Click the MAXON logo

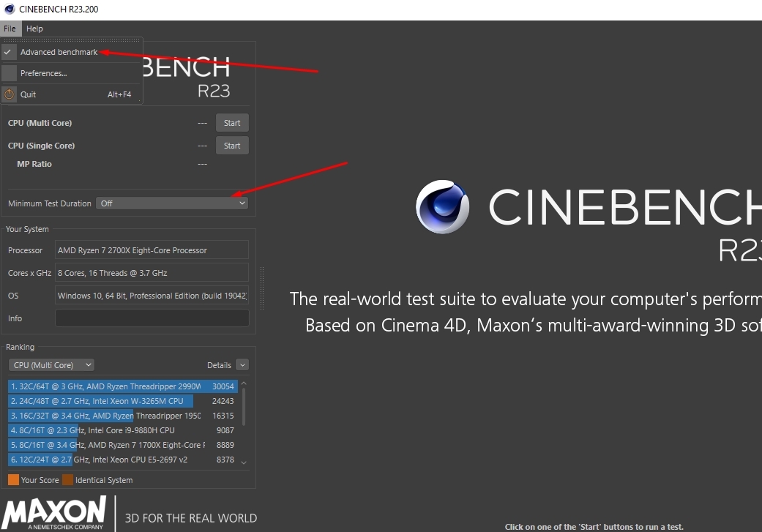point(53,512)
